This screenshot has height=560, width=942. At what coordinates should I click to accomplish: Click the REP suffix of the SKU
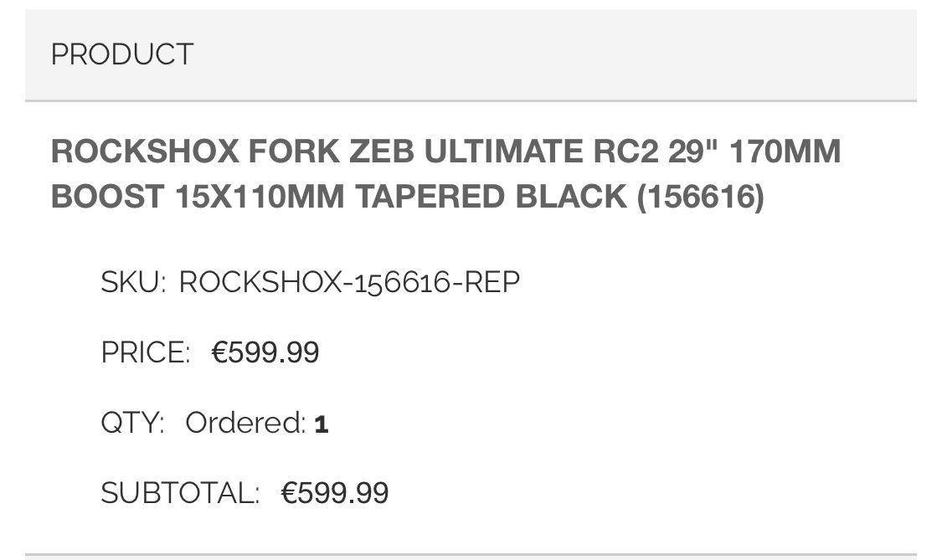(x=492, y=283)
